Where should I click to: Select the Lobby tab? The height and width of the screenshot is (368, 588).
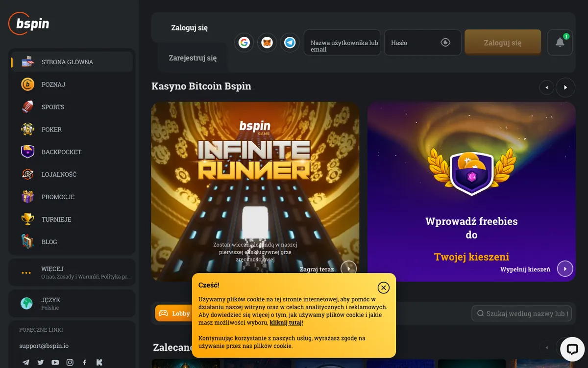(x=174, y=313)
